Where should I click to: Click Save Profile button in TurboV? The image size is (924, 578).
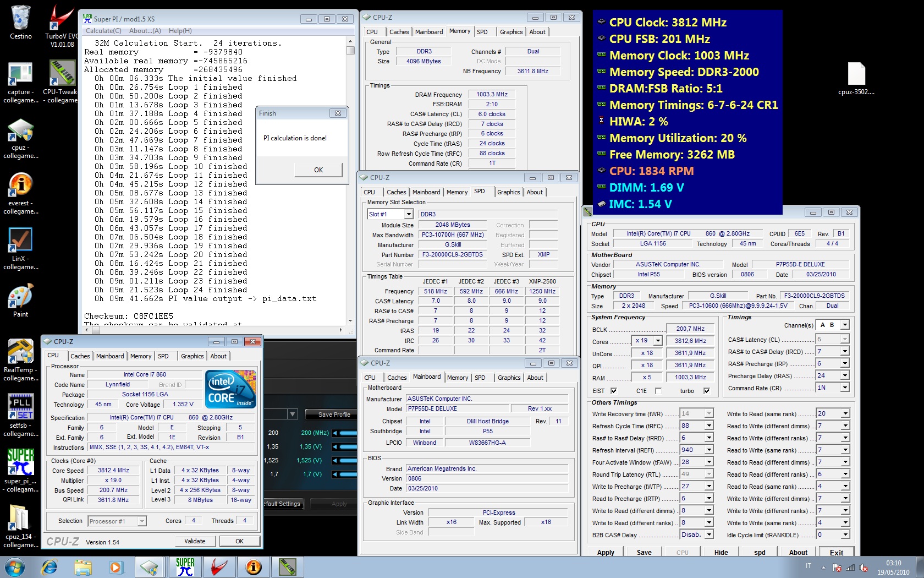click(334, 415)
